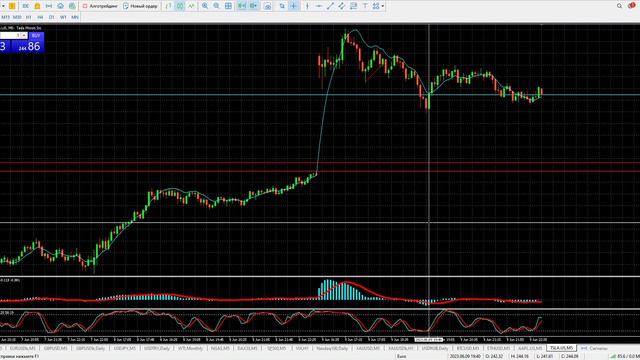Open the USDJPY M5 chart tab

pyautogui.click(x=124, y=348)
